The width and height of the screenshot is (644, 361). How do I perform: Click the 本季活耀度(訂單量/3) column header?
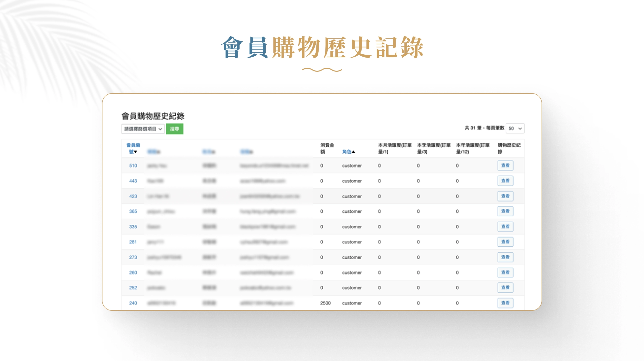pyautogui.click(x=433, y=148)
